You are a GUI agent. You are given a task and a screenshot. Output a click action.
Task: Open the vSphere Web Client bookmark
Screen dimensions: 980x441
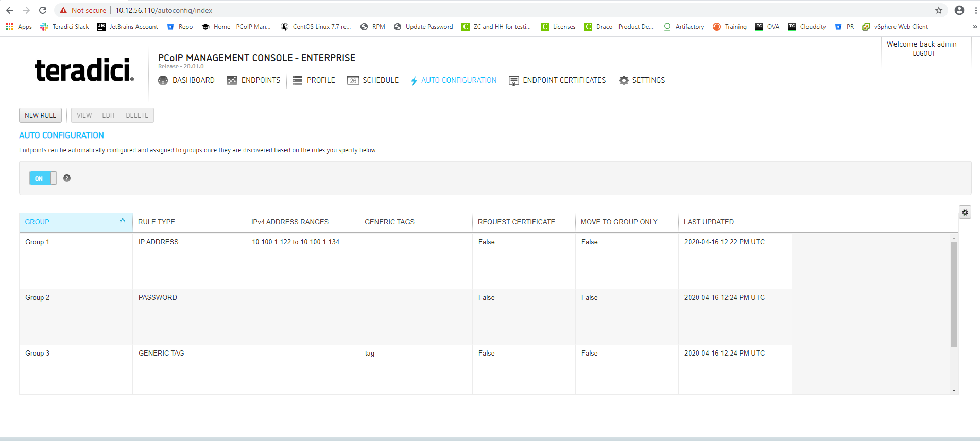coord(895,27)
